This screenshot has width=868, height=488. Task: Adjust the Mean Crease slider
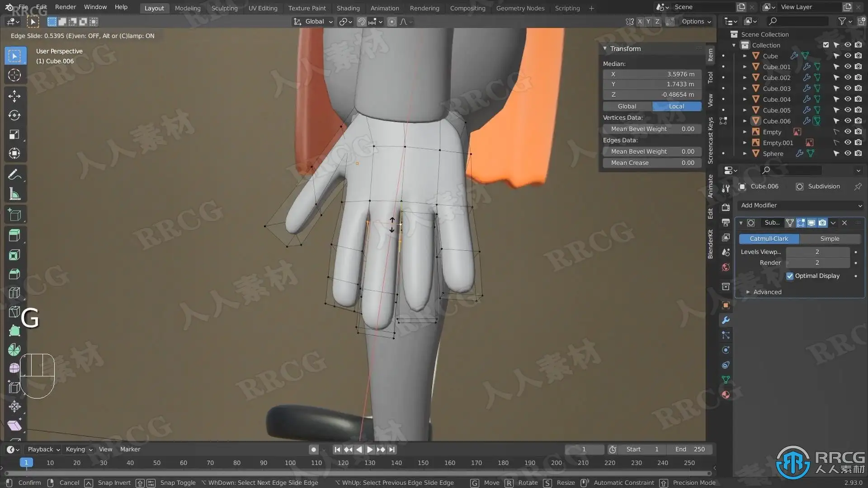click(x=652, y=163)
